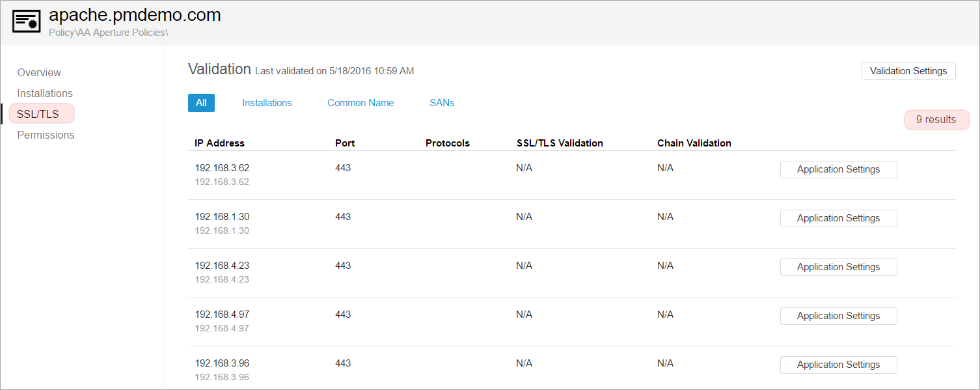Select the All filter tab
Image resolution: width=980 pixels, height=390 pixels.
[x=201, y=103]
